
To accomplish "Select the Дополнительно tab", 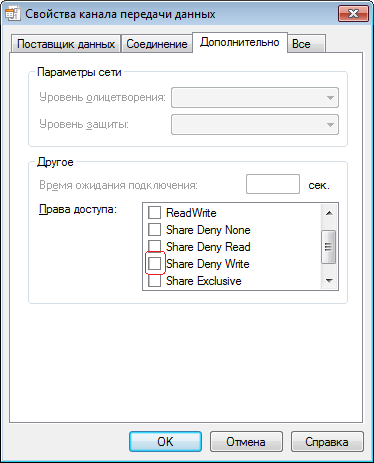I will pyautogui.click(x=240, y=42).
